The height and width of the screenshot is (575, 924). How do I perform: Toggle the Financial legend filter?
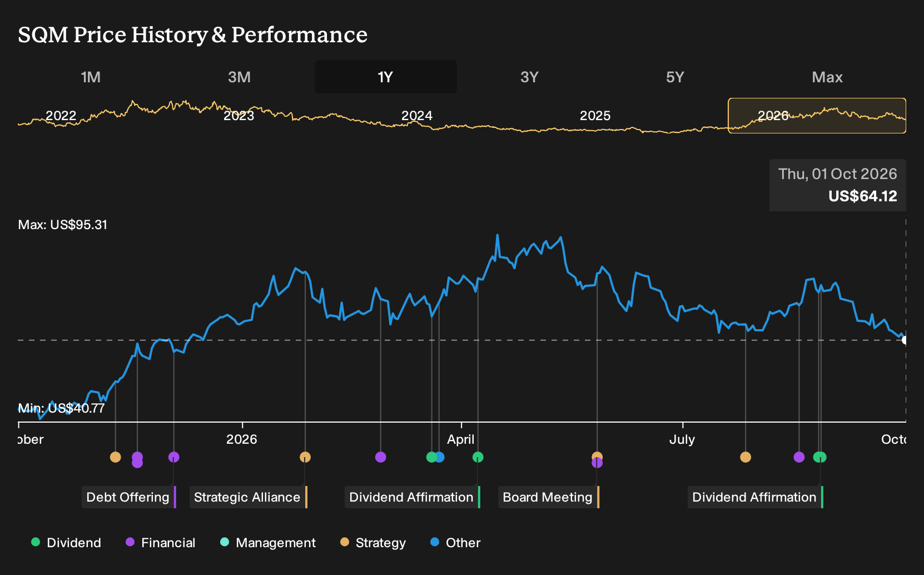pyautogui.click(x=160, y=543)
